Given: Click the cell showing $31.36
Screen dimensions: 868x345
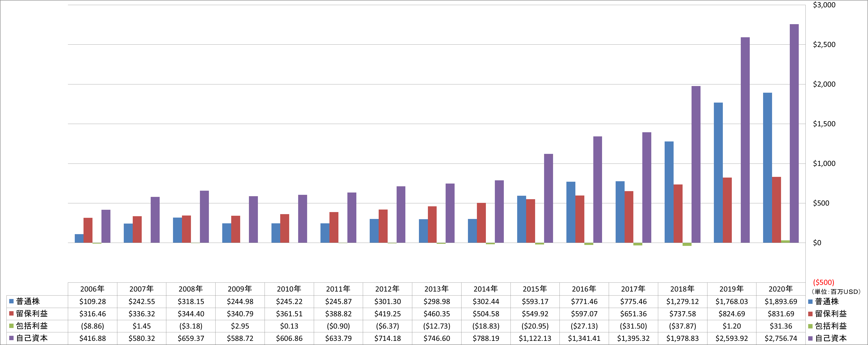Looking at the screenshot, I should [781, 326].
